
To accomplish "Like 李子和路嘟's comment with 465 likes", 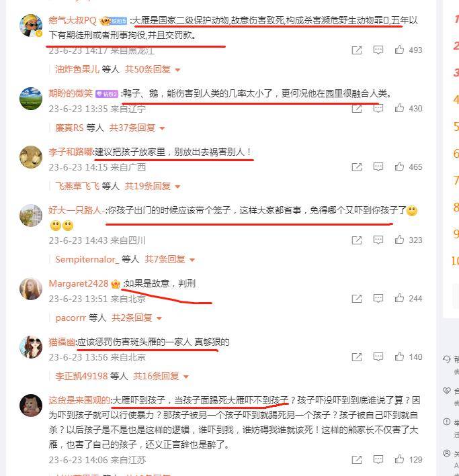I will pyautogui.click(x=408, y=166).
